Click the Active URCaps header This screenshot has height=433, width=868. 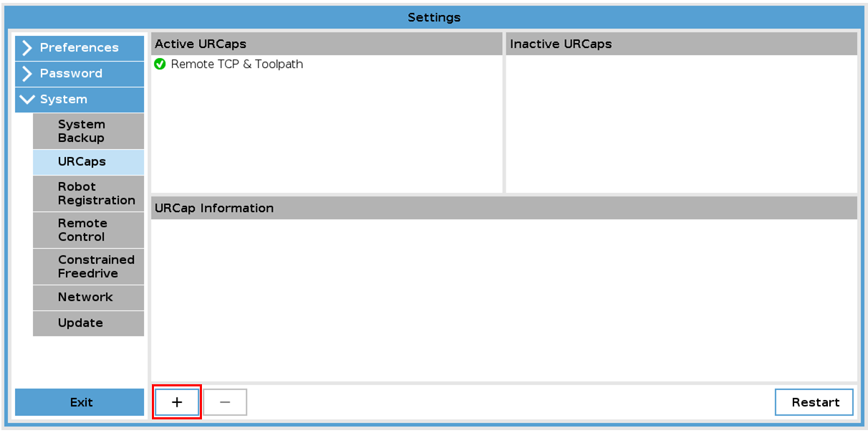tap(327, 44)
